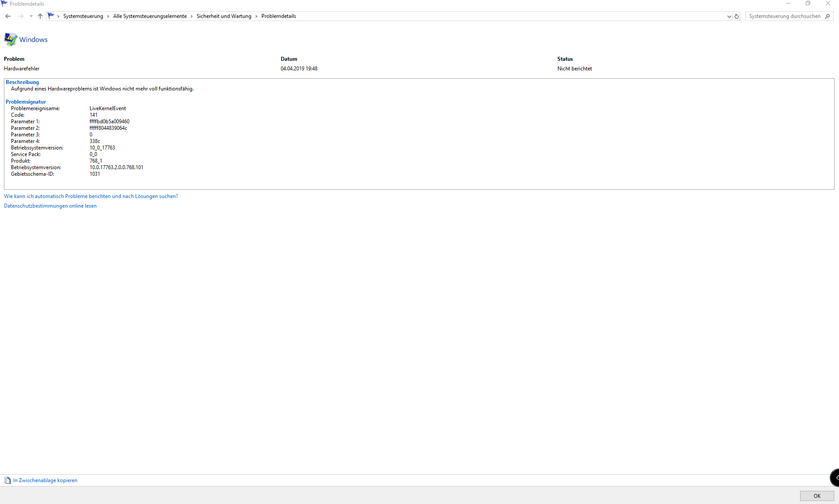
Task: Click the dark round overlay icon at right edge
Action: click(x=835, y=478)
